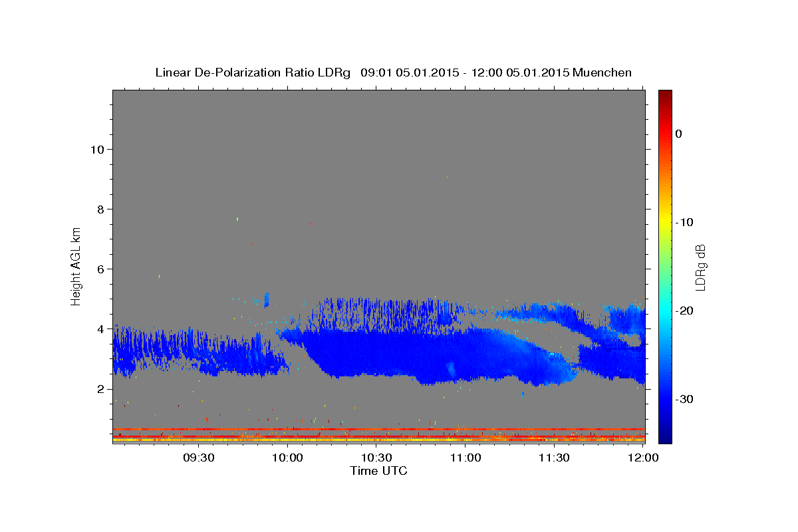The width and height of the screenshot is (798, 532).
Task: Click the colorbar value -30
Action: click(685, 399)
